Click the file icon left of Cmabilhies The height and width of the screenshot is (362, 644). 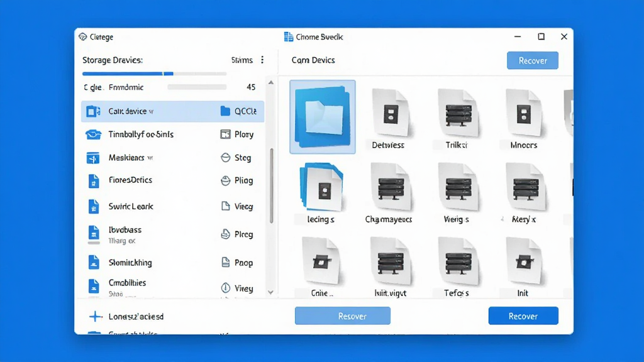94,286
